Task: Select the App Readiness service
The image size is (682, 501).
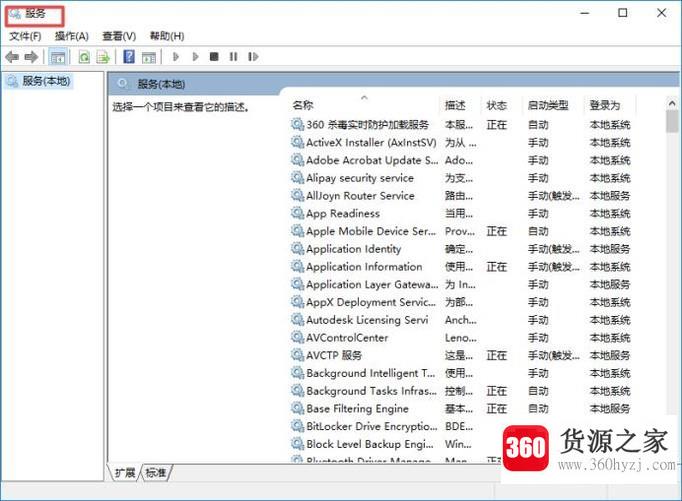Action: point(460,214)
